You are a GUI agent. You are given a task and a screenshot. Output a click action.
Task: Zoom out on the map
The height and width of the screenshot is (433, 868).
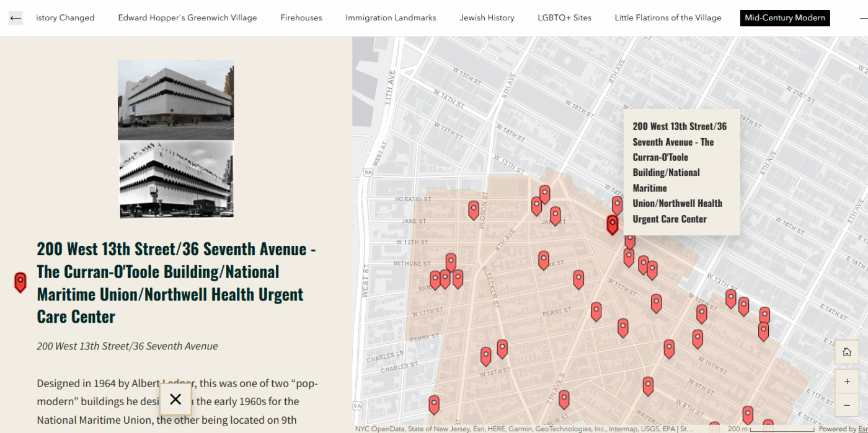(847, 405)
